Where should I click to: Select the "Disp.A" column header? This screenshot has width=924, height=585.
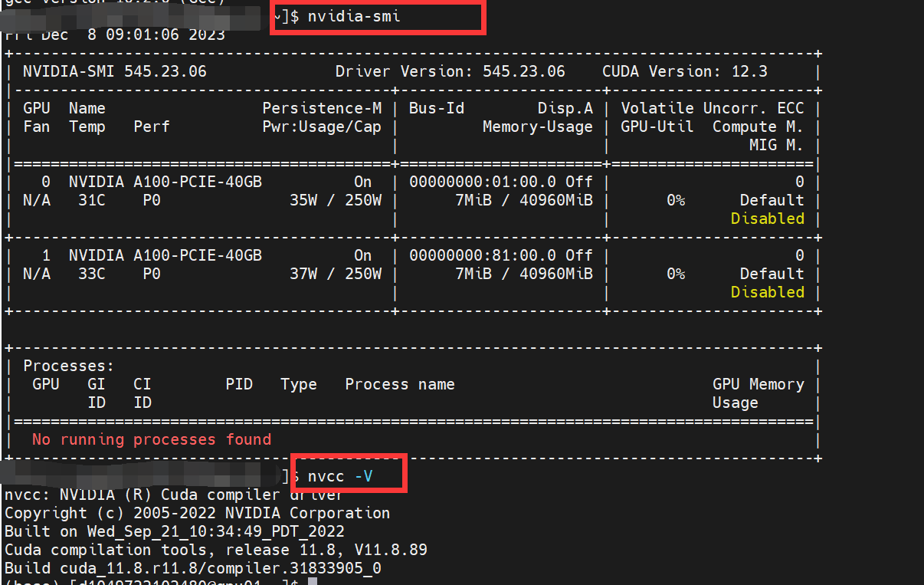565,108
